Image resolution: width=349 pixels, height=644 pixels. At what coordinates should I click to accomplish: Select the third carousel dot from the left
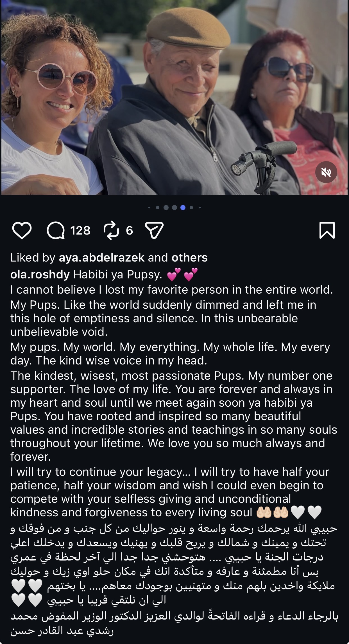point(166,208)
